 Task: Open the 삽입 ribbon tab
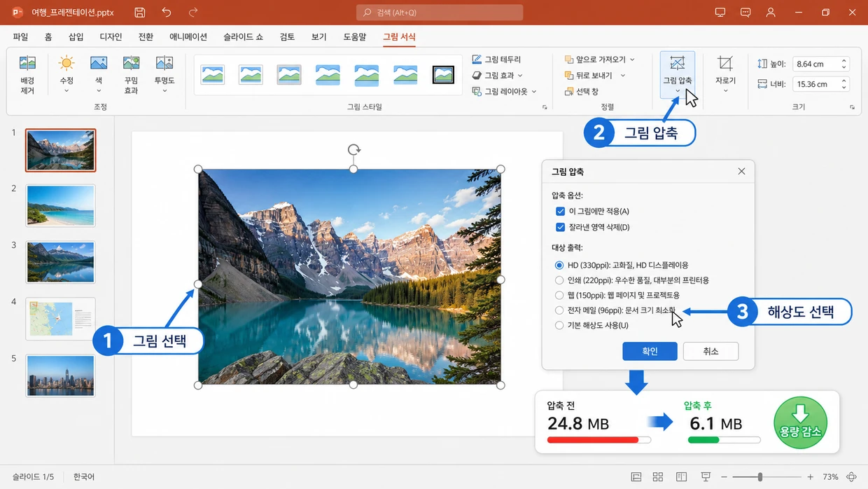[x=76, y=37]
